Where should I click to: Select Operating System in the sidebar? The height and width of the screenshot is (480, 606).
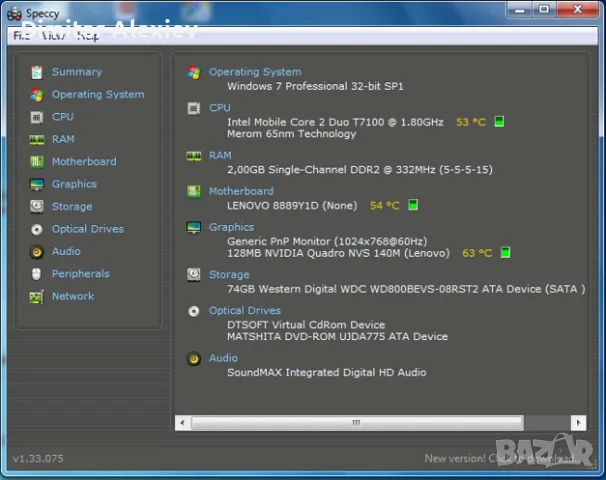pyautogui.click(x=98, y=95)
